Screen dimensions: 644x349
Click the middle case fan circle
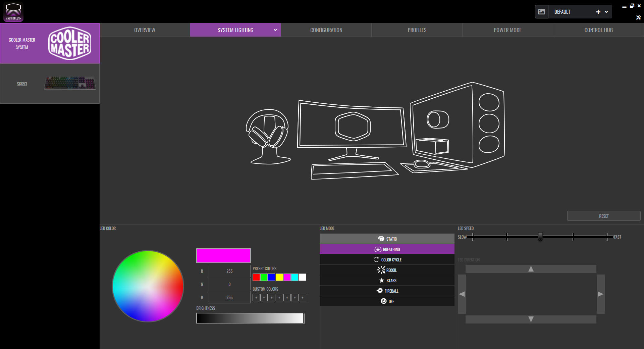489,123
